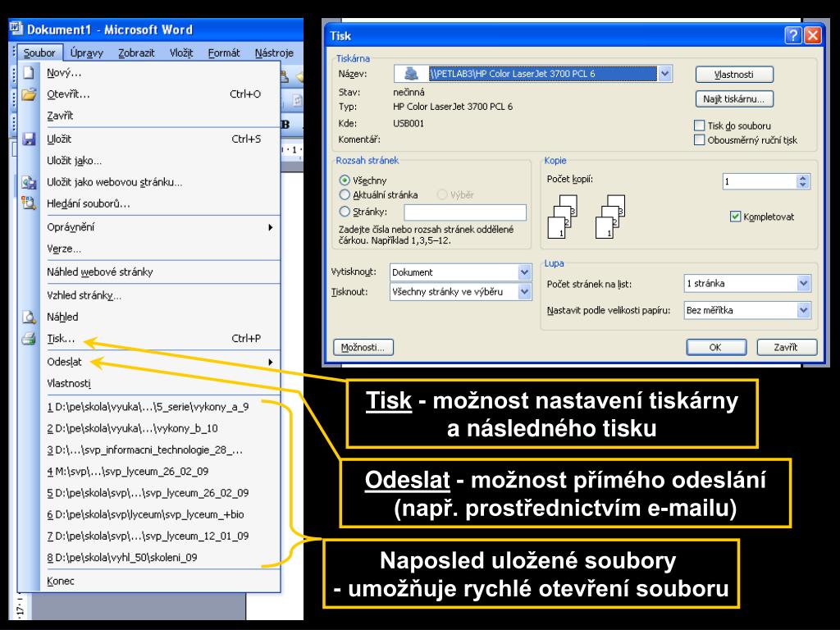840x630 pixels.
Task: Open Počet stránek na list dropdown
Action: click(803, 283)
